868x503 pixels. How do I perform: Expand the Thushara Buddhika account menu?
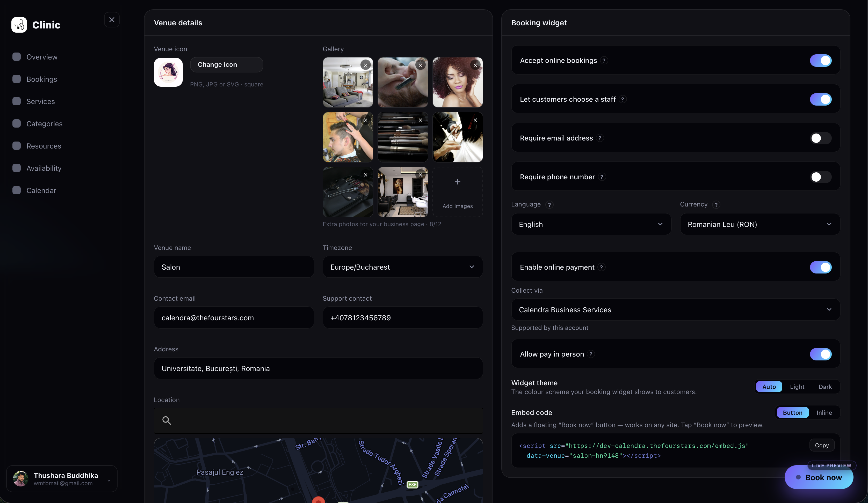62,479
